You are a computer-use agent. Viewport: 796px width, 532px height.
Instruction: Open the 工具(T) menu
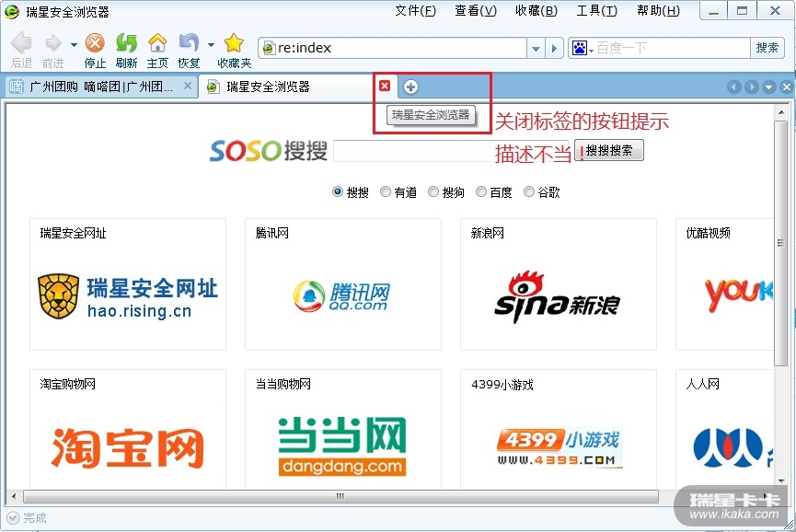[596, 11]
